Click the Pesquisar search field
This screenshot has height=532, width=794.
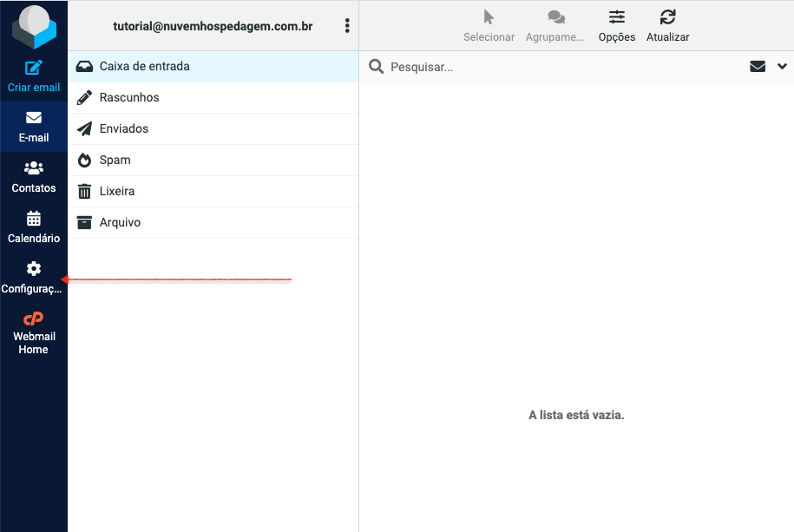pyautogui.click(x=555, y=67)
